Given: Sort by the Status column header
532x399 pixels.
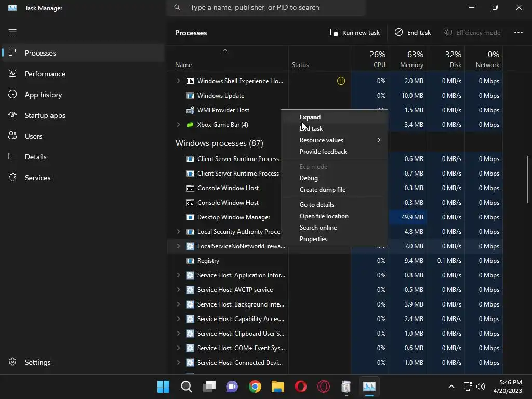Looking at the screenshot, I should click(x=320, y=59).
